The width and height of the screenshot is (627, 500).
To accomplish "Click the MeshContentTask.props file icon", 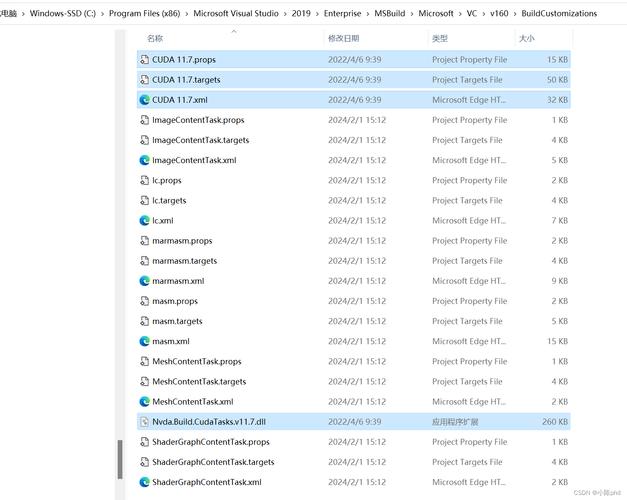I will click(144, 362).
